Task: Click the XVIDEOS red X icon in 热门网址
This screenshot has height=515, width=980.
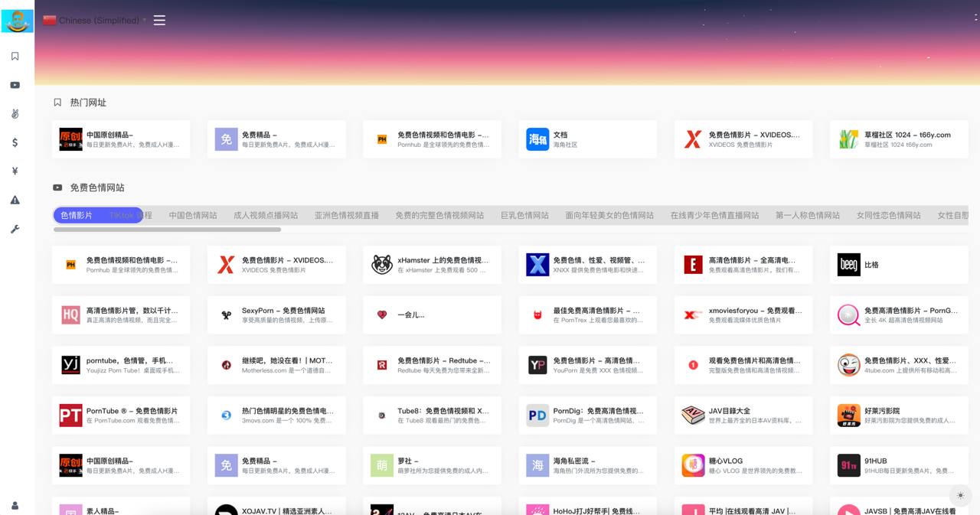Action: click(x=693, y=139)
